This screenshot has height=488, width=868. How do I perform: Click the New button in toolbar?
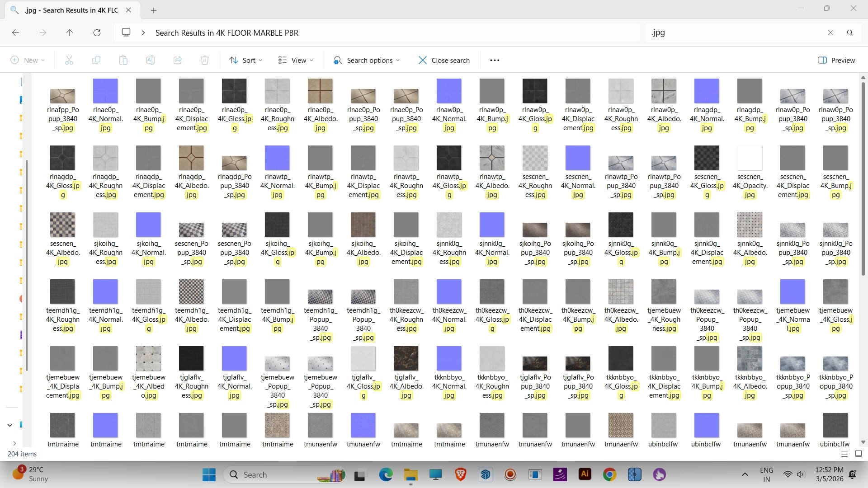(x=27, y=60)
